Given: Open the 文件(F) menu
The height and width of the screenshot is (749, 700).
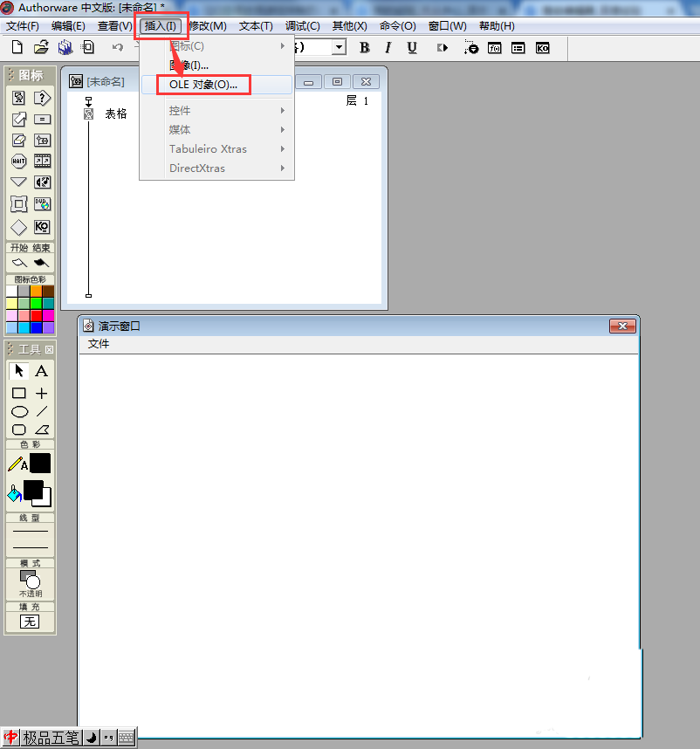Looking at the screenshot, I should coord(23,26).
